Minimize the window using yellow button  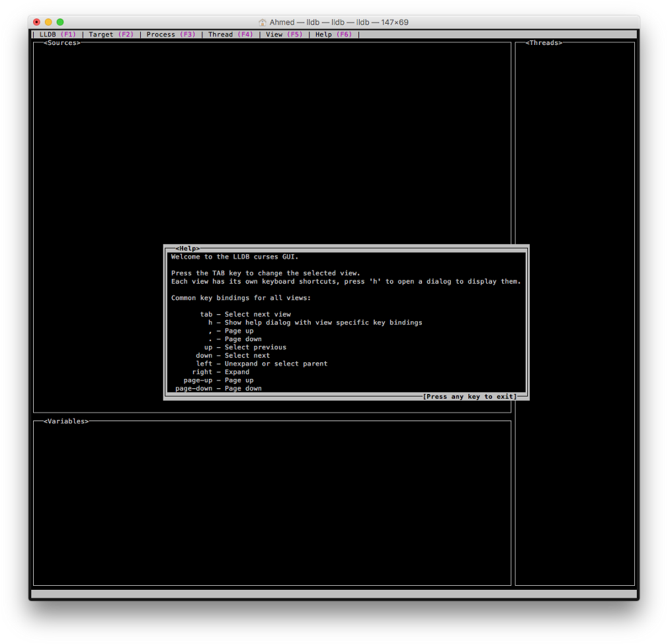(x=48, y=22)
